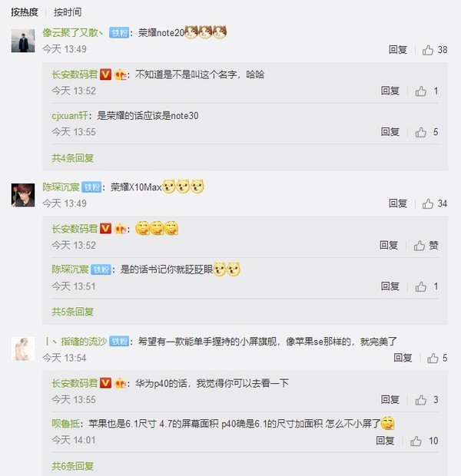Like 呗鲁抵's reply with 10 likes
Viewport: 461px width, 476px height.
424,441
